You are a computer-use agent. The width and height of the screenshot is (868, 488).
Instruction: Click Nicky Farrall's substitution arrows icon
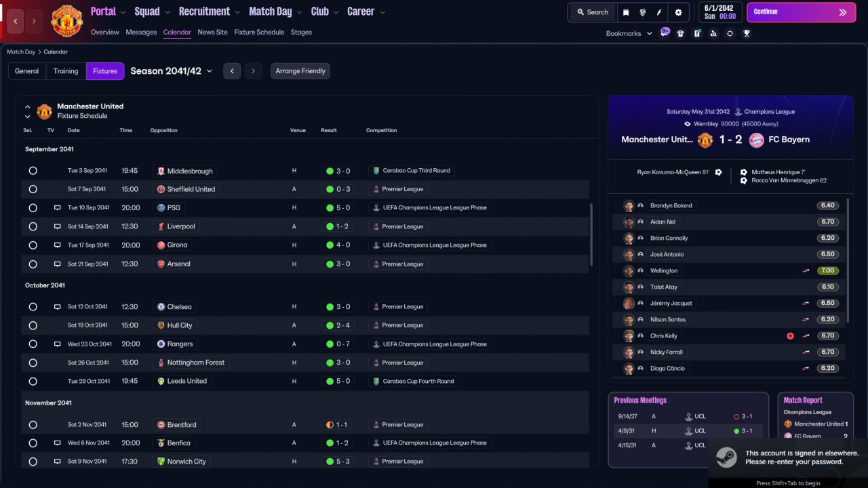[806, 352]
